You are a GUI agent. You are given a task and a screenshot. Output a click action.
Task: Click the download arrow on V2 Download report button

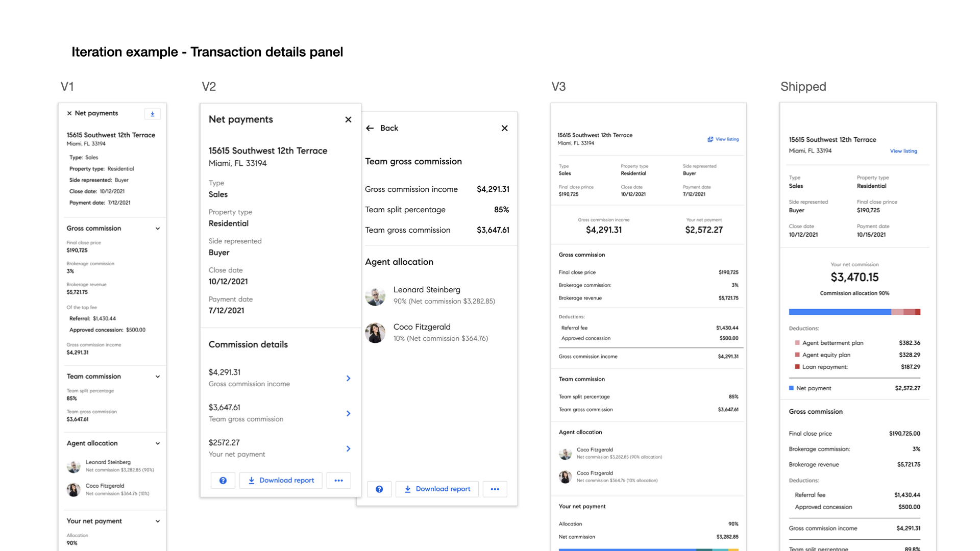point(252,480)
